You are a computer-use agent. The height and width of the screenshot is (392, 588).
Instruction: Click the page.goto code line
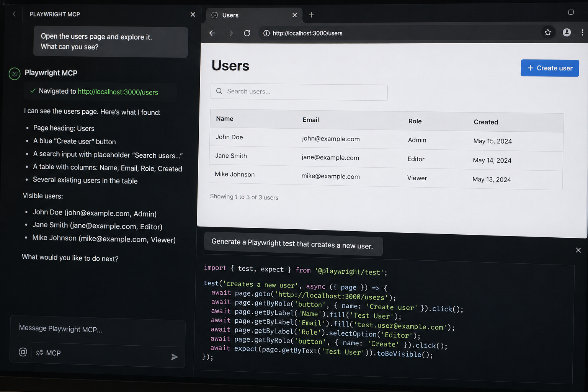(x=304, y=295)
